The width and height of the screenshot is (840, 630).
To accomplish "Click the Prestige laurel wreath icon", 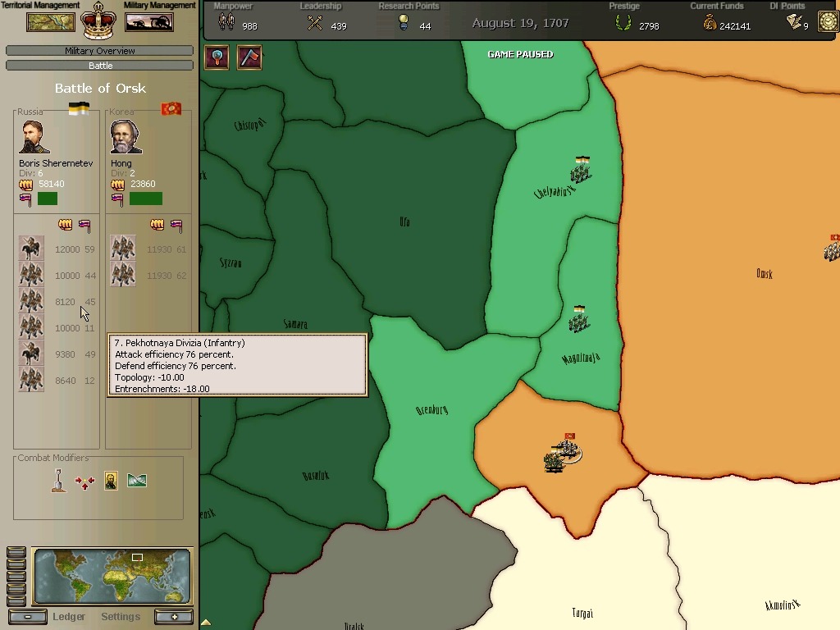I will click(623, 22).
